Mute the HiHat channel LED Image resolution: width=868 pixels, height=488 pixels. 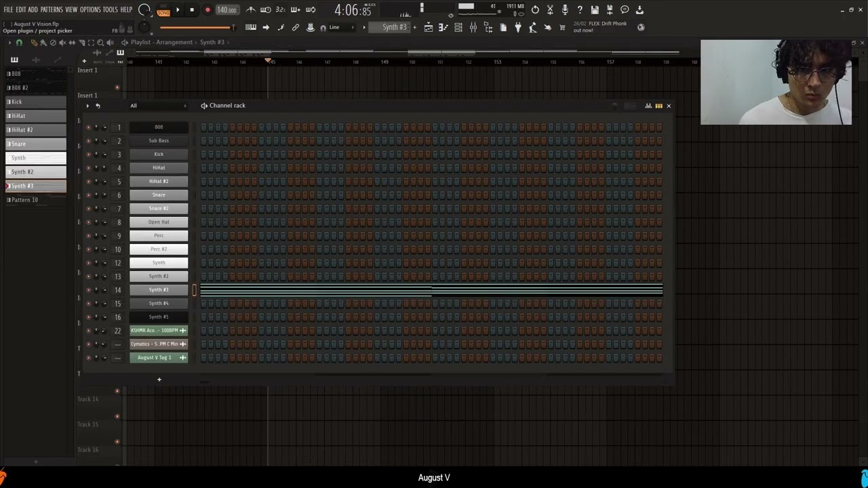point(88,168)
